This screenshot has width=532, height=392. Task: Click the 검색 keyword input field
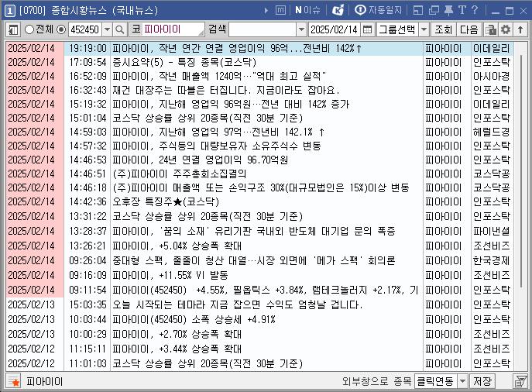pyautogui.click(x=263, y=30)
